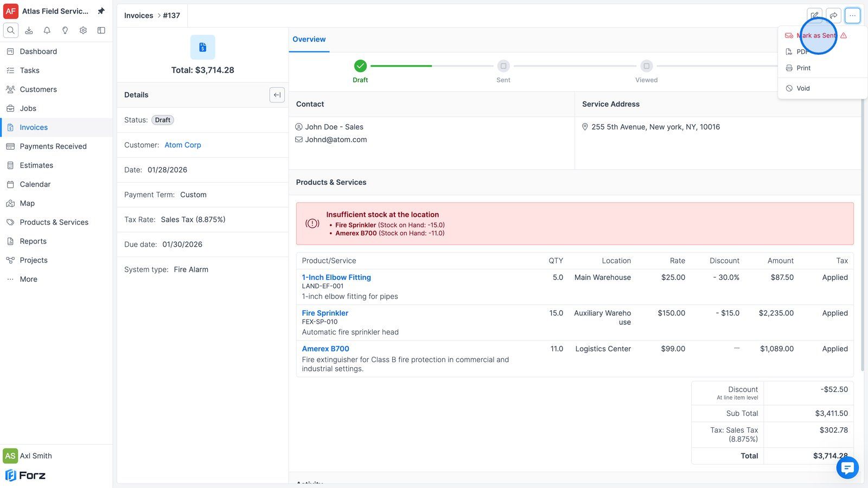Click the edit invoice pencil icon

pyautogui.click(x=815, y=15)
